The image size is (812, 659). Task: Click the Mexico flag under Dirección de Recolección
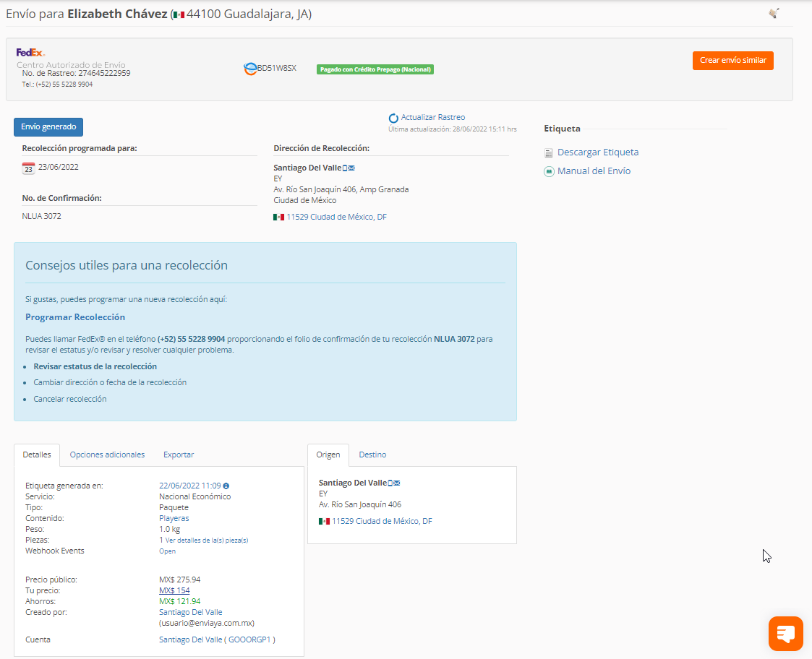tap(278, 217)
